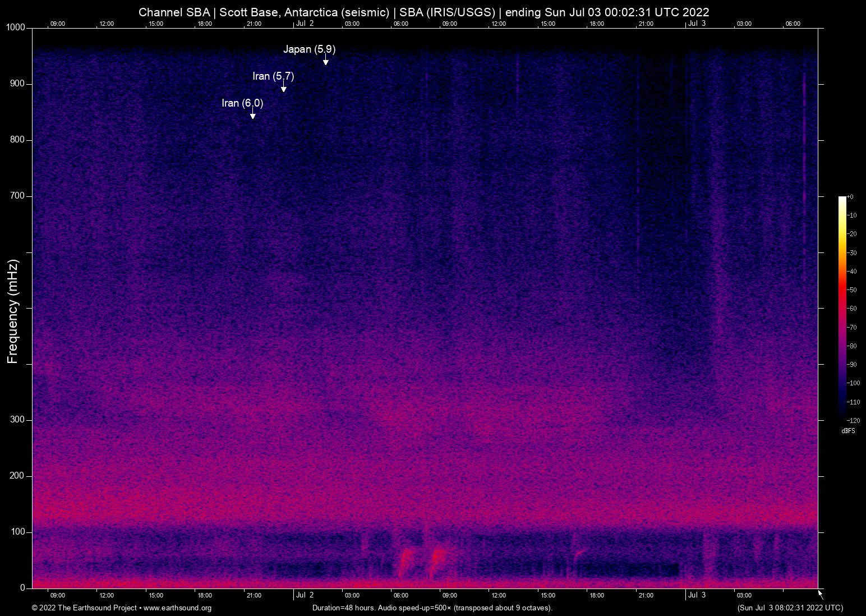Screen dimensions: 866x616
Task: Click the "-20" color scale label
Action: pyautogui.click(x=852, y=234)
